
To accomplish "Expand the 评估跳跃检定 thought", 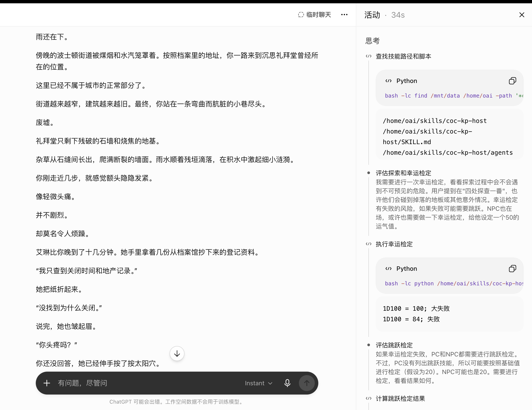I will click(394, 345).
